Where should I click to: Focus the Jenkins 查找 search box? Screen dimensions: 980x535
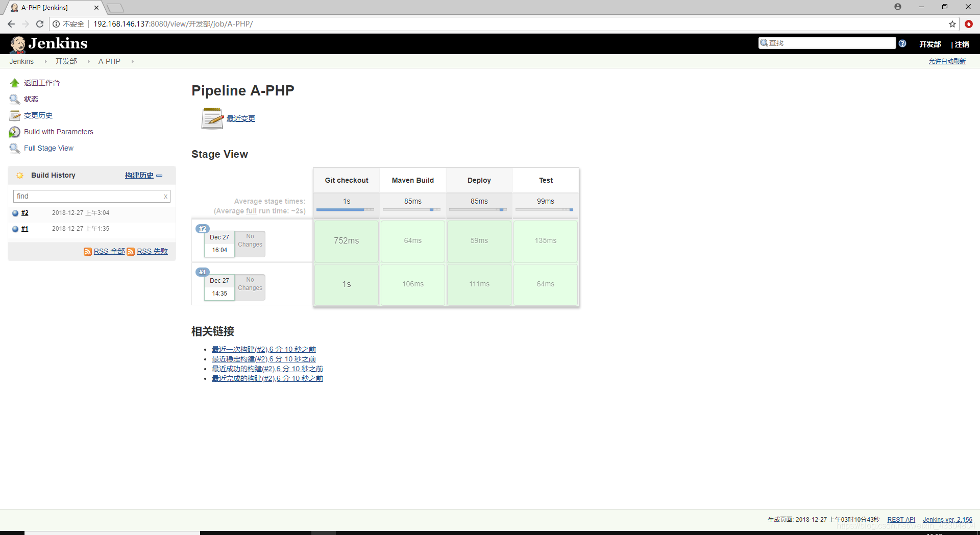(827, 43)
